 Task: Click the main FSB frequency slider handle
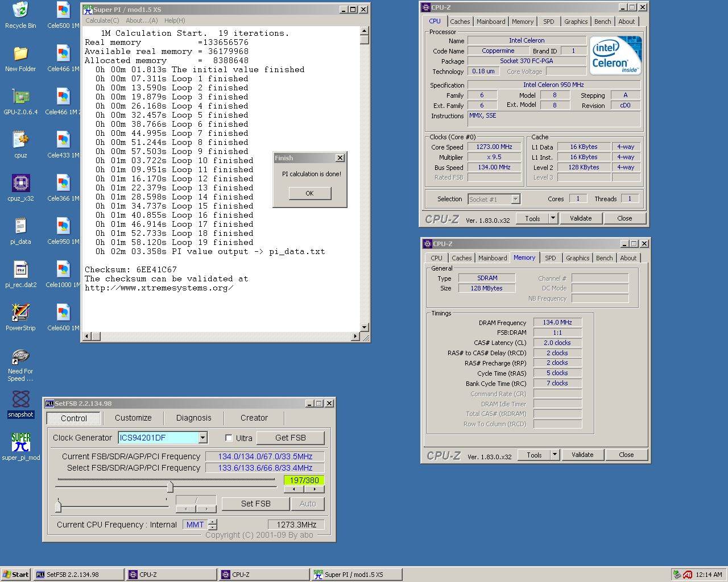[170, 487]
